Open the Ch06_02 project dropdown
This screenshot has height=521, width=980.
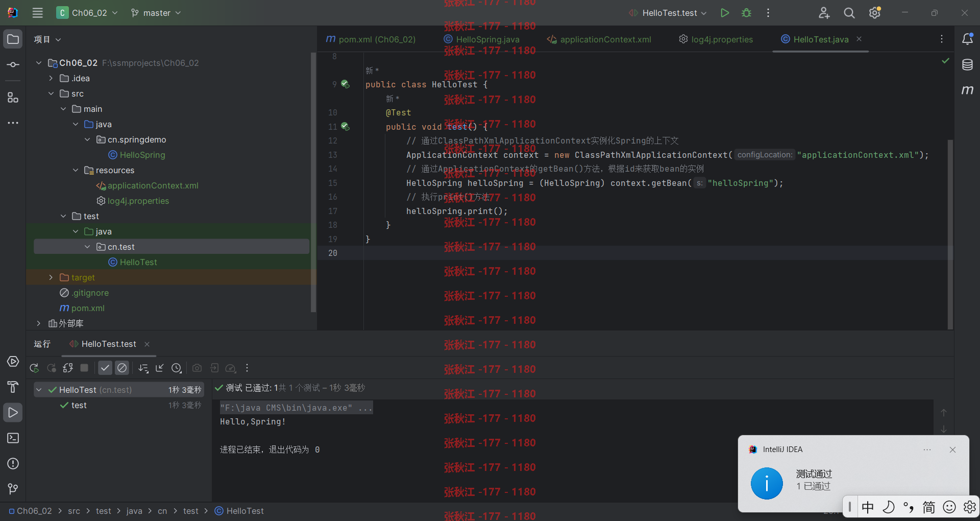87,13
